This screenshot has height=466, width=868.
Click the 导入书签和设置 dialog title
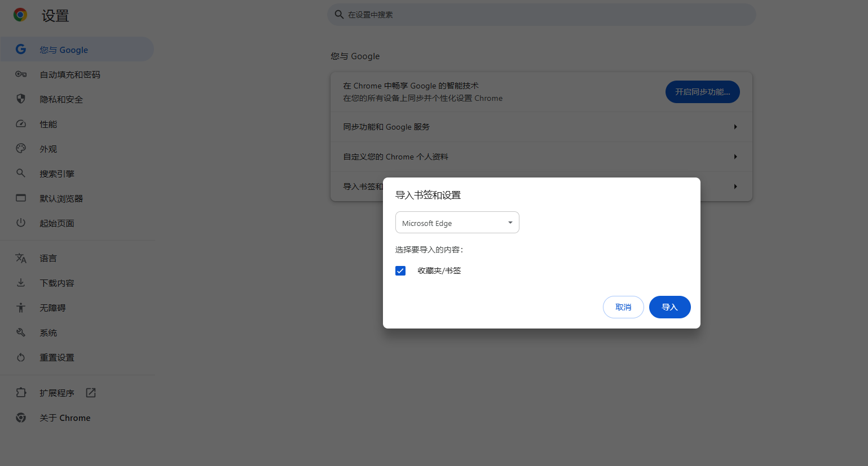(428, 195)
